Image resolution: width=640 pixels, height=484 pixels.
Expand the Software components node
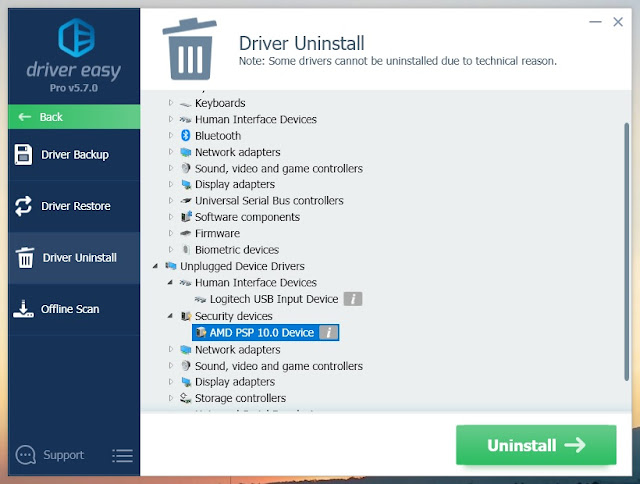pos(171,217)
